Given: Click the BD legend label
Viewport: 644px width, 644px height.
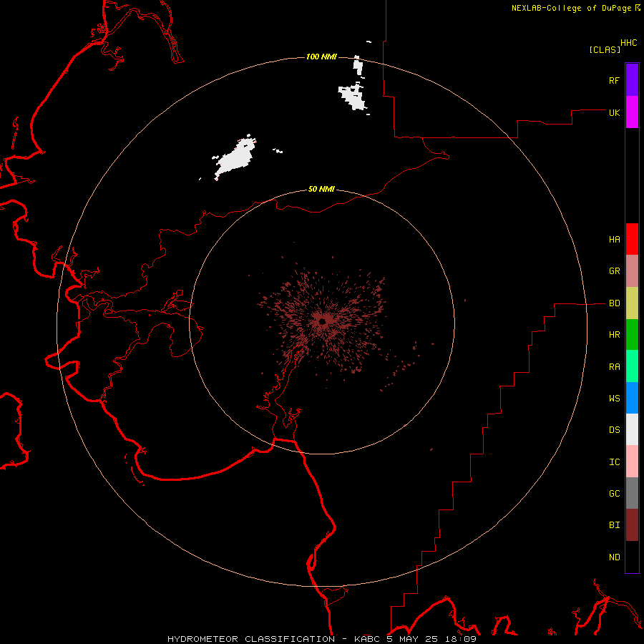Looking at the screenshot, I should point(615,303).
